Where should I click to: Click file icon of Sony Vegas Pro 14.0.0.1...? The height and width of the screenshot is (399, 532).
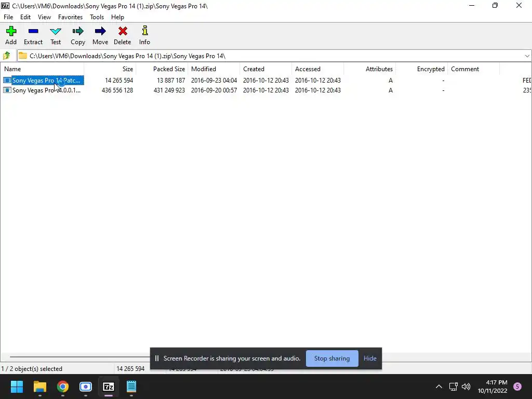(7, 90)
